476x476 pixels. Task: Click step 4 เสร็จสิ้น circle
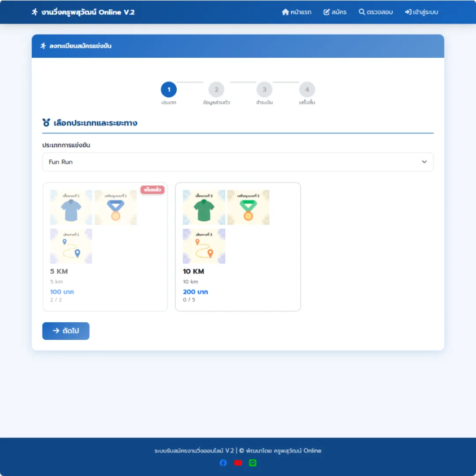(x=307, y=89)
